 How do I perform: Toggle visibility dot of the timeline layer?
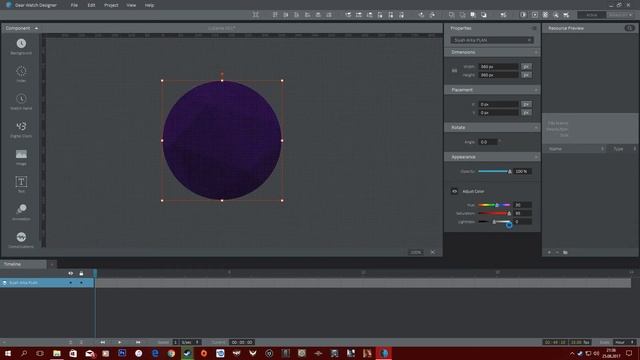click(71, 282)
